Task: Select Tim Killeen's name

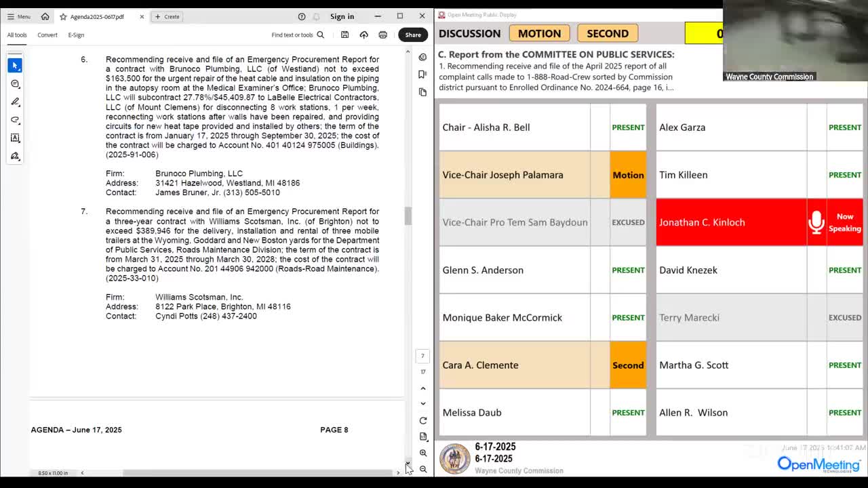Action: click(x=683, y=175)
